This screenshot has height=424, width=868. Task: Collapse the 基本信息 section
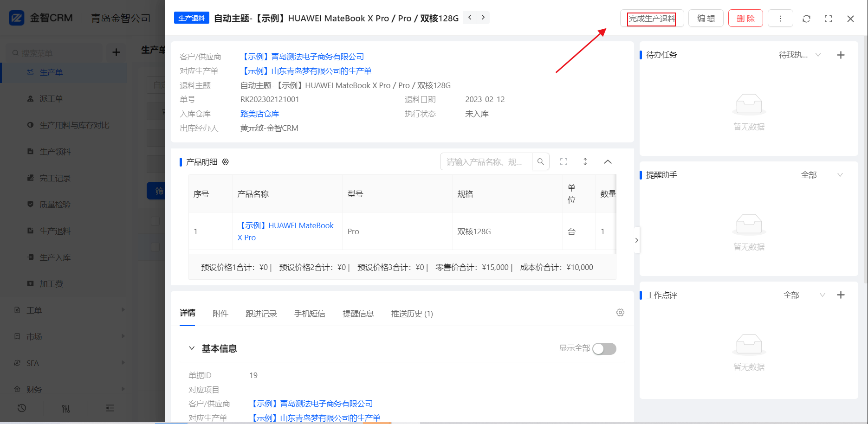tap(192, 348)
